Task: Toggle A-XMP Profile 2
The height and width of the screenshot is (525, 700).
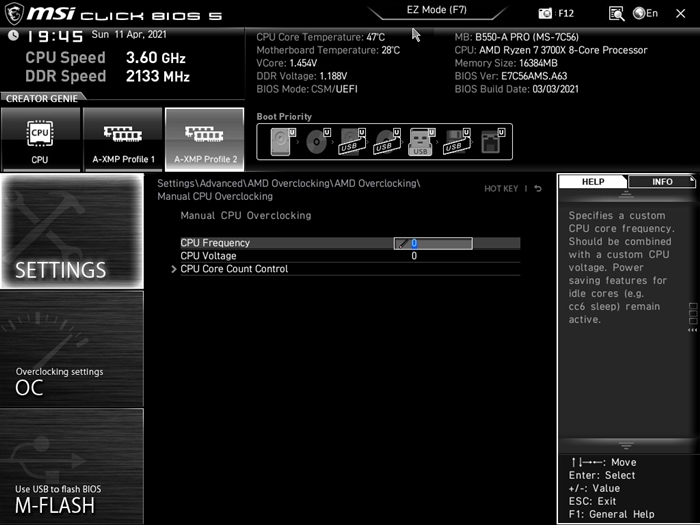Action: click(x=204, y=139)
